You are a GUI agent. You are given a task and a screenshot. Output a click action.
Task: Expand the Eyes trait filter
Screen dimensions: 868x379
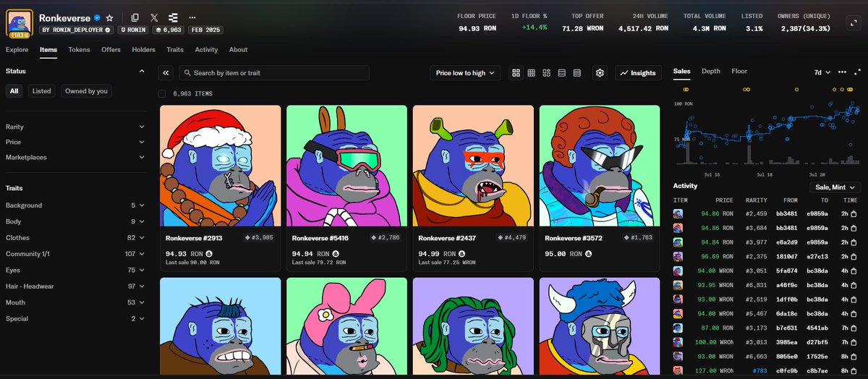click(x=75, y=270)
